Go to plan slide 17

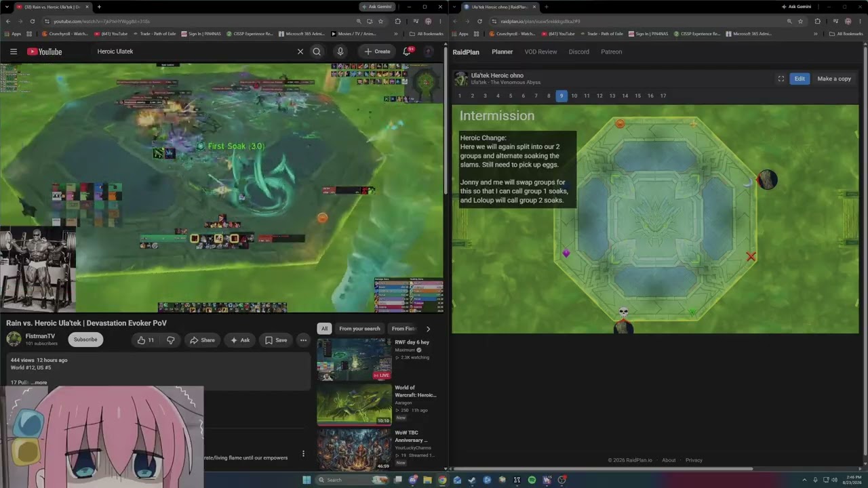tap(663, 96)
